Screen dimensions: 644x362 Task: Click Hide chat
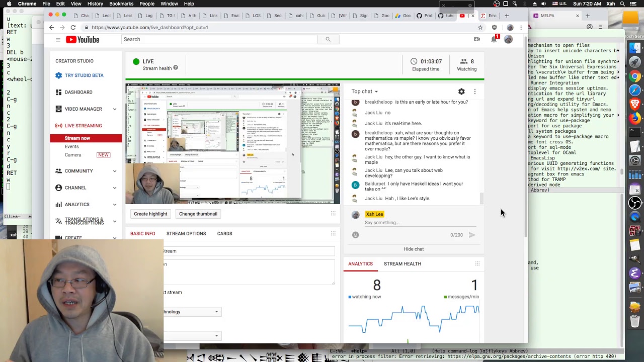(414, 249)
